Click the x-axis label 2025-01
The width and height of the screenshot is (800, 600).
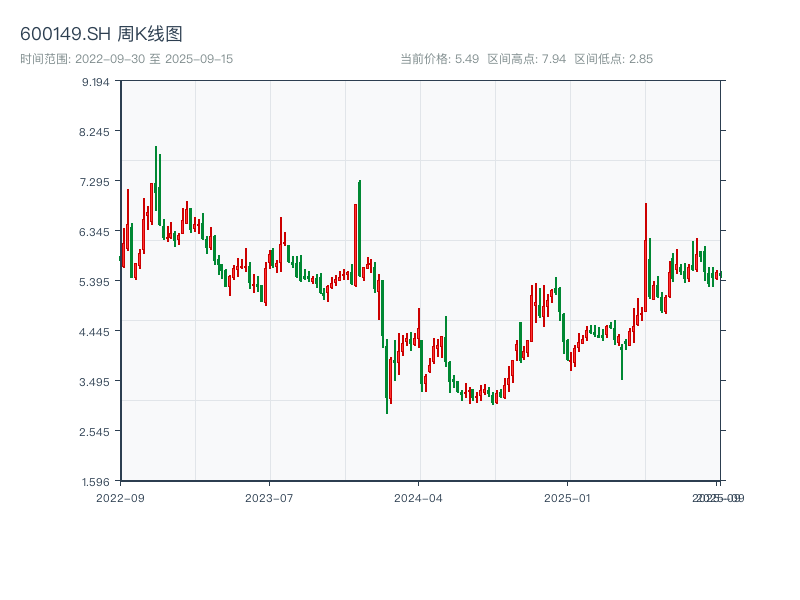pyautogui.click(x=567, y=498)
